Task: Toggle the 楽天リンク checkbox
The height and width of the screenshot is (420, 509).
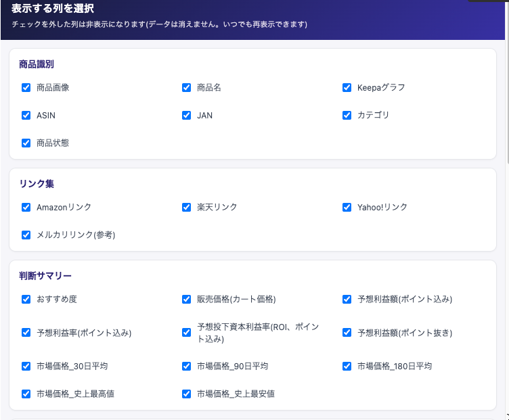Action: 186,207
